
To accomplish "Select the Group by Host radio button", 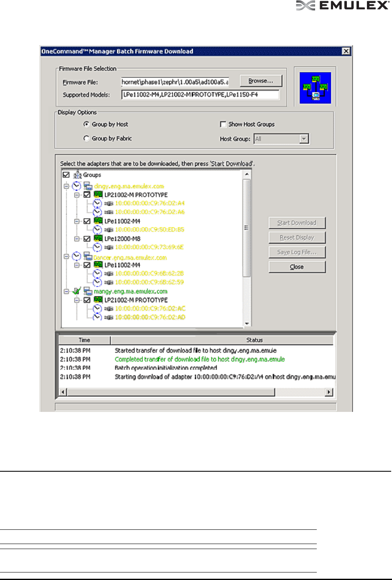I will click(x=86, y=124).
